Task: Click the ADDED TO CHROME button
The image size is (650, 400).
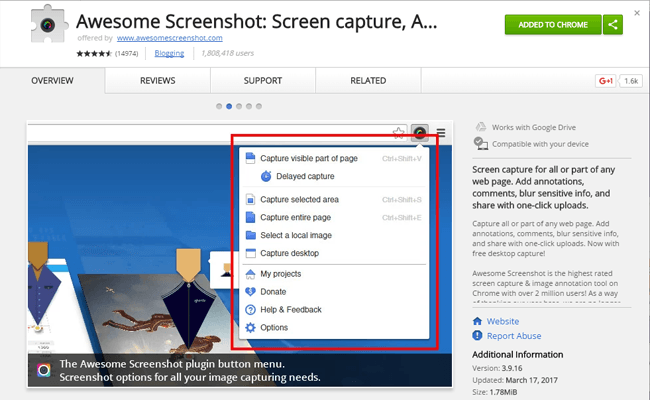Action: point(553,25)
